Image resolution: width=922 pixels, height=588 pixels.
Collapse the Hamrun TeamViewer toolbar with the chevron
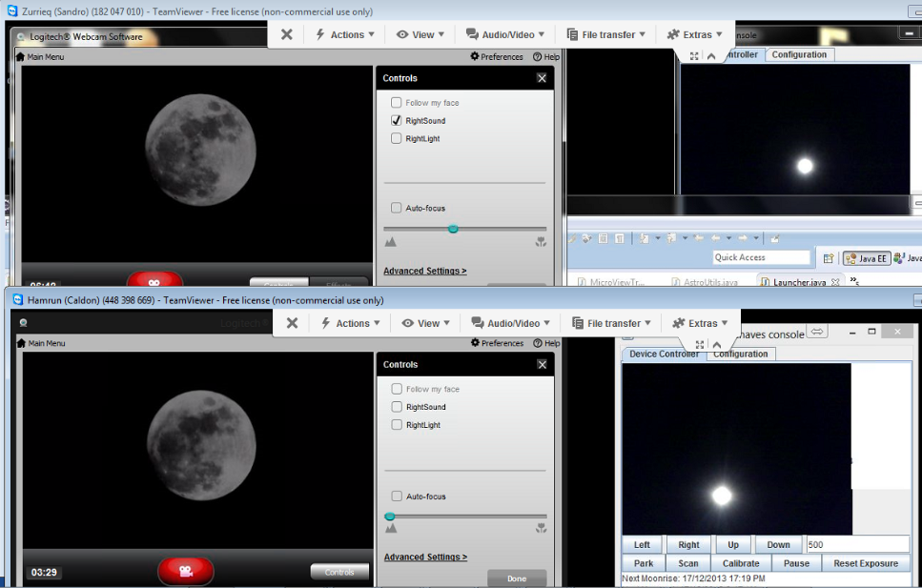pyautogui.click(x=717, y=345)
